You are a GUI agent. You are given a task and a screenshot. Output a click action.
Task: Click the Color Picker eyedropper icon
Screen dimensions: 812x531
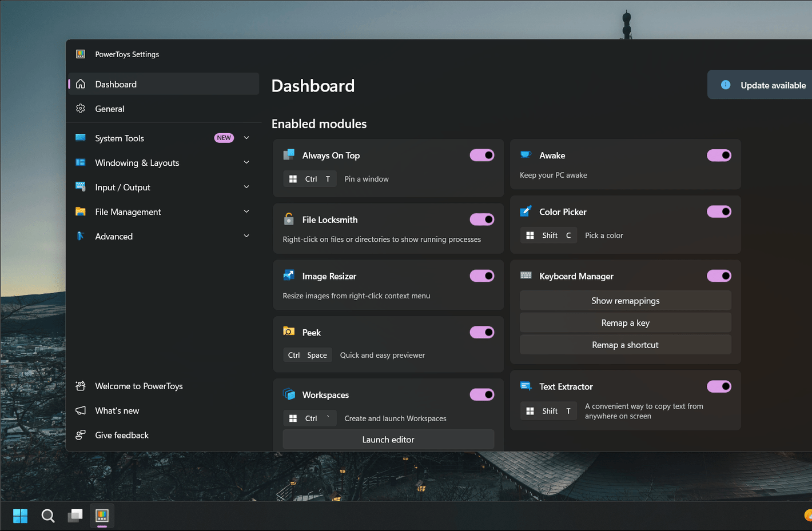pyautogui.click(x=526, y=211)
